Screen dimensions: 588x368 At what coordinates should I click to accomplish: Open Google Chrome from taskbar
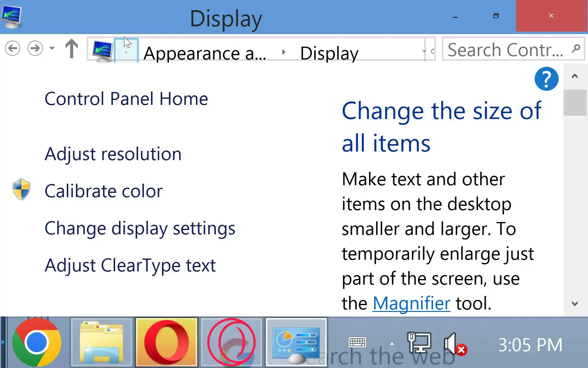(x=37, y=342)
